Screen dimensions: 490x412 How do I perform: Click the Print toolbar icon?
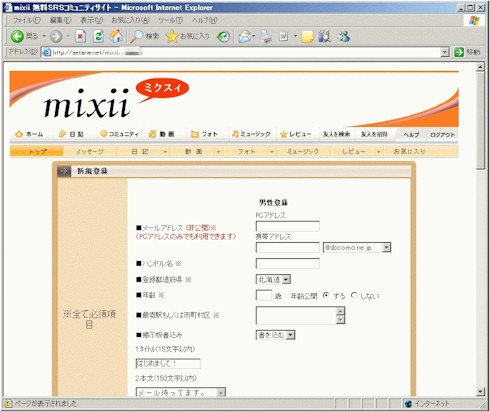(x=266, y=36)
